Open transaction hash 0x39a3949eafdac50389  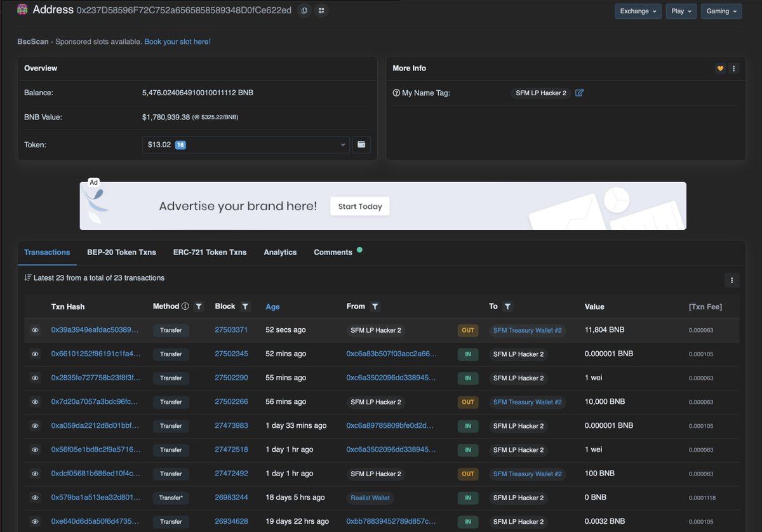click(95, 330)
